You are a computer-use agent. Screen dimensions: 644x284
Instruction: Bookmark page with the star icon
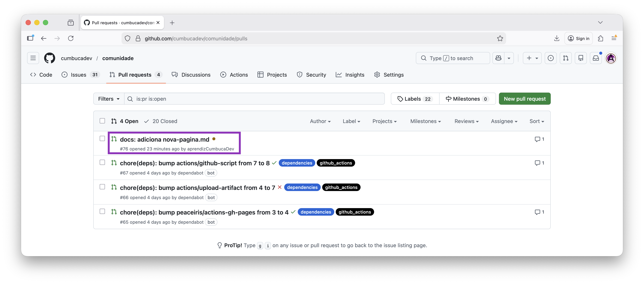click(x=500, y=39)
